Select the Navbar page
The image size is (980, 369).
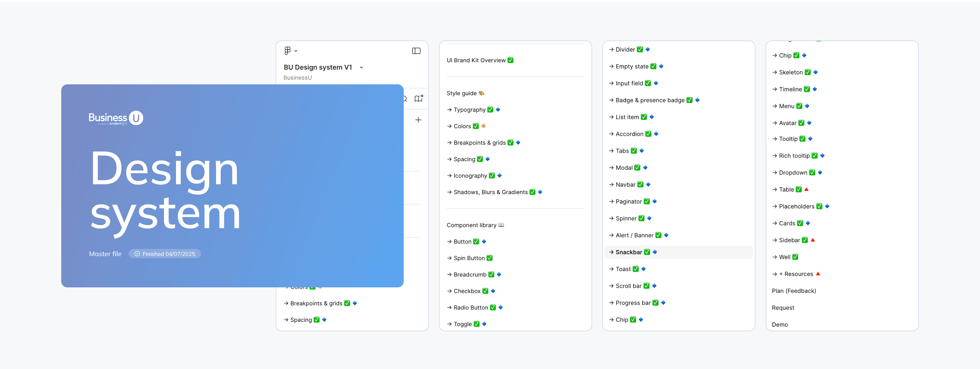pyautogui.click(x=630, y=184)
